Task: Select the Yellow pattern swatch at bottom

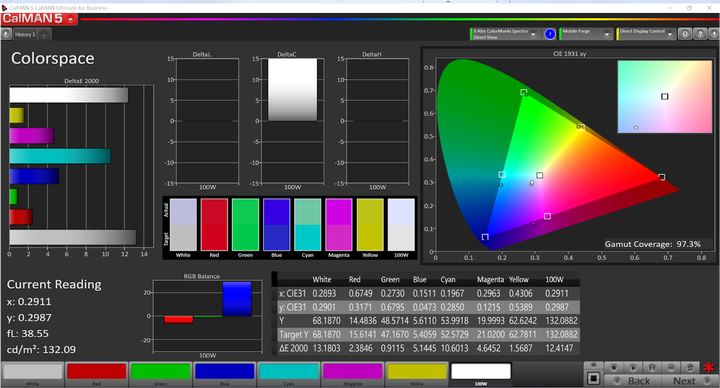Action: (416, 371)
